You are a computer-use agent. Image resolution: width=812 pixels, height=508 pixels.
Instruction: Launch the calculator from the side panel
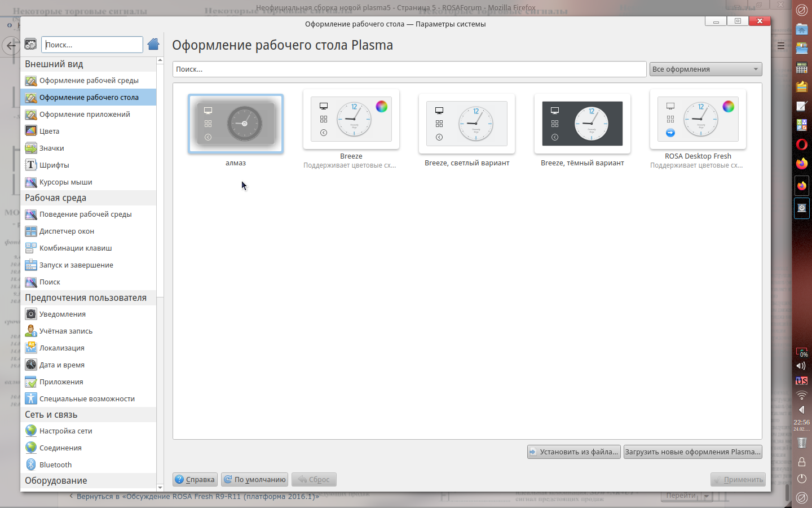(801, 68)
